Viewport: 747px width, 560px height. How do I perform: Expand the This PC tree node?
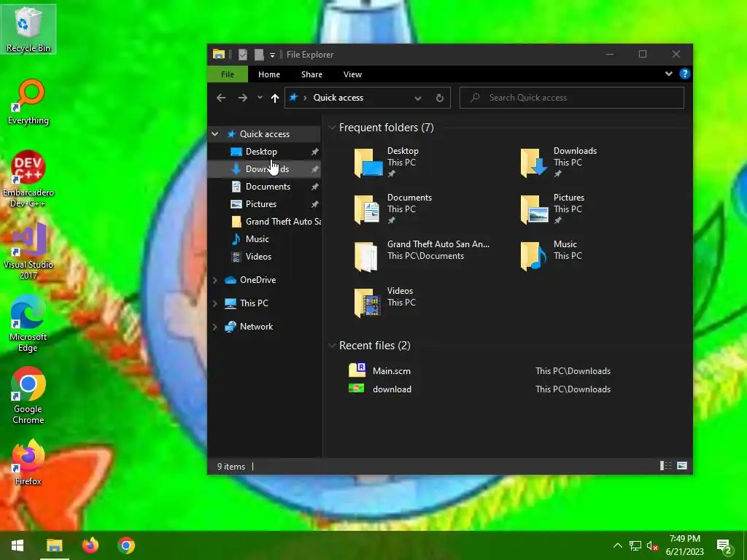point(215,303)
